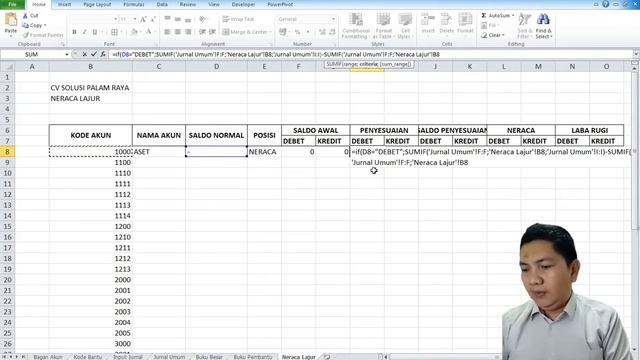The image size is (640, 360).
Task: Open the Name Box function dropdown
Action: point(67,54)
